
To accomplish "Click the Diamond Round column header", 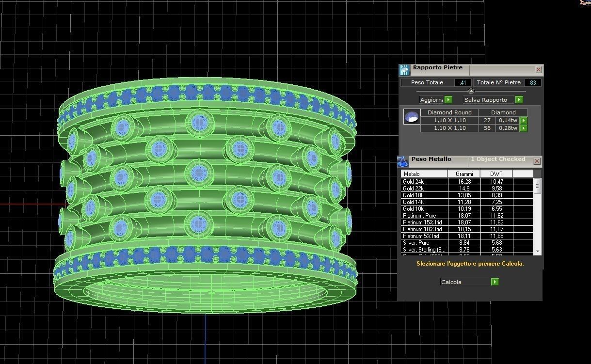I will tap(449, 112).
